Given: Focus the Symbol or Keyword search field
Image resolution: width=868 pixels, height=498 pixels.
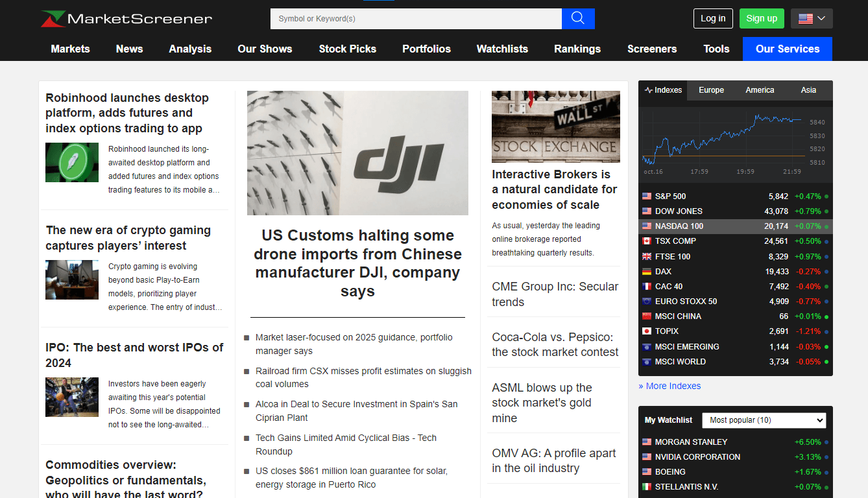Looking at the screenshot, I should click(416, 19).
